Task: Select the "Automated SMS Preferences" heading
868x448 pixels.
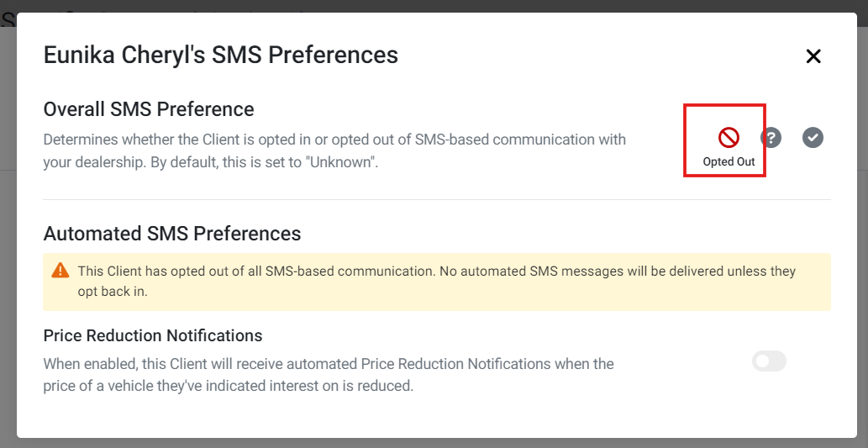Action: [172, 233]
